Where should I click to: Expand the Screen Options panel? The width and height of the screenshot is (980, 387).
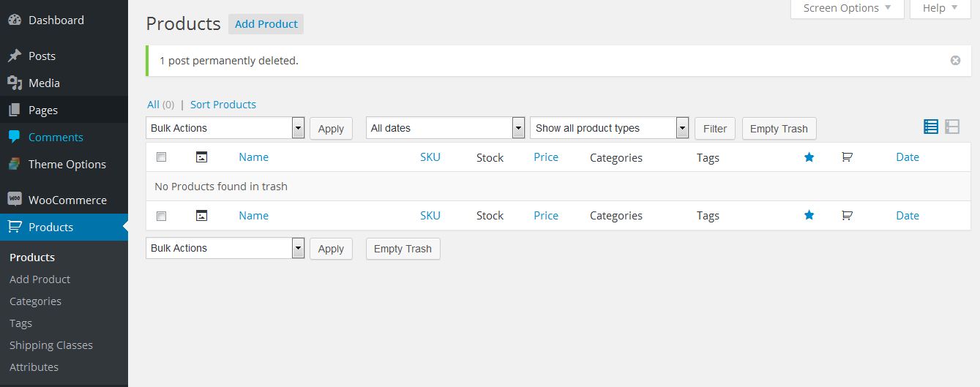tap(847, 8)
